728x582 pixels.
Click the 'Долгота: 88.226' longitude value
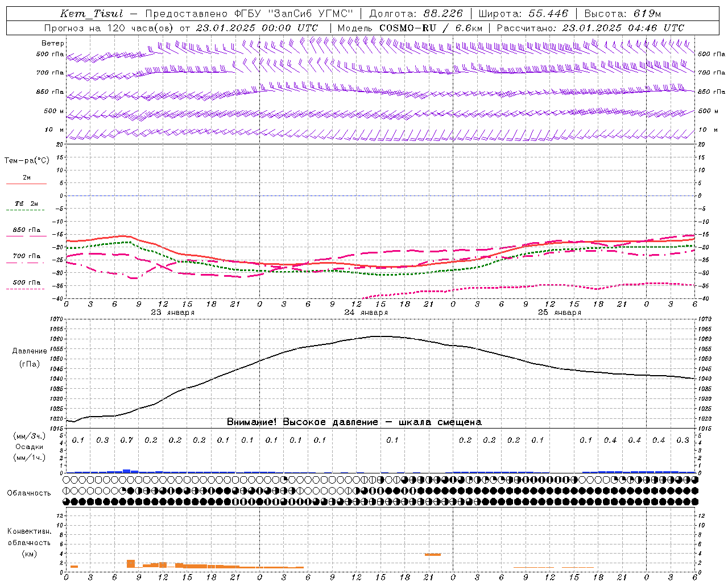point(416,14)
